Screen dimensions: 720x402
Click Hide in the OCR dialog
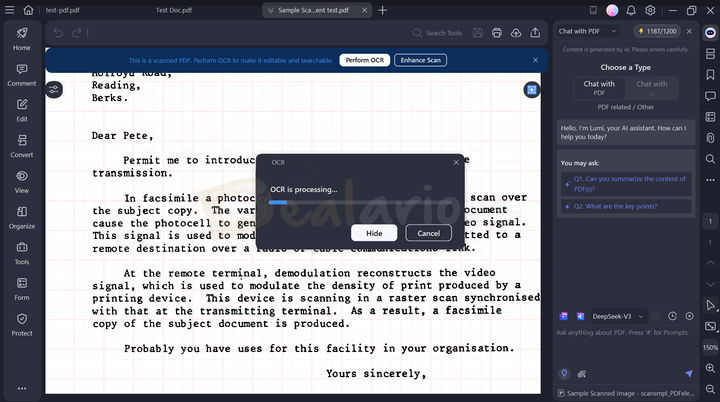click(374, 233)
